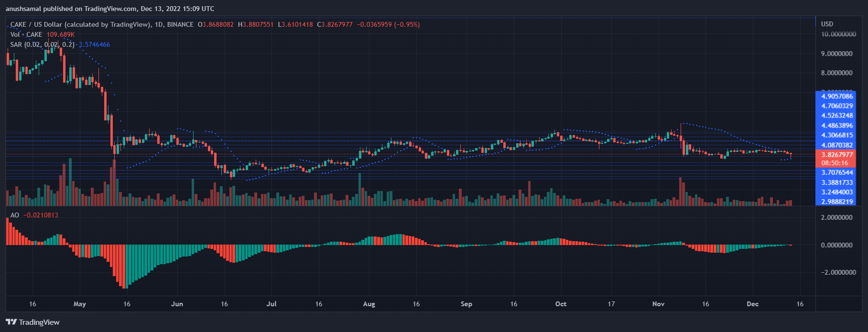
Task: Click the 08:50:16 bar countdown label
Action: tap(835, 163)
